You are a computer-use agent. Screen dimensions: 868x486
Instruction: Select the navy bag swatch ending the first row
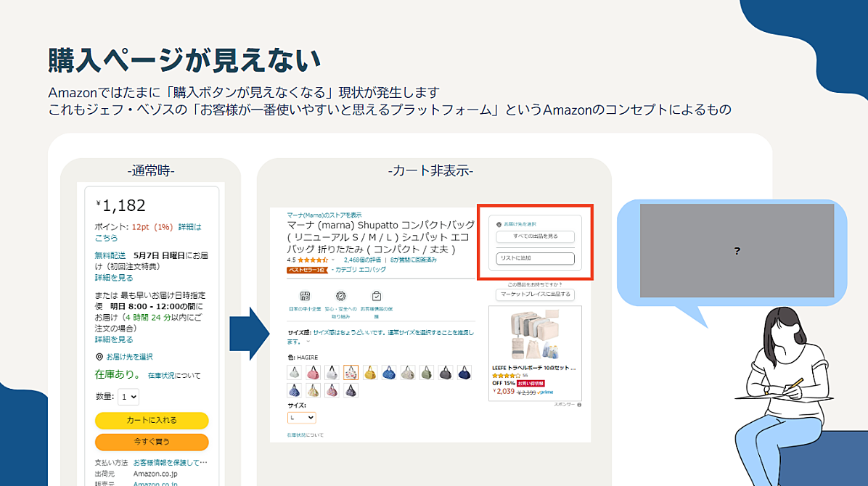coord(464,373)
